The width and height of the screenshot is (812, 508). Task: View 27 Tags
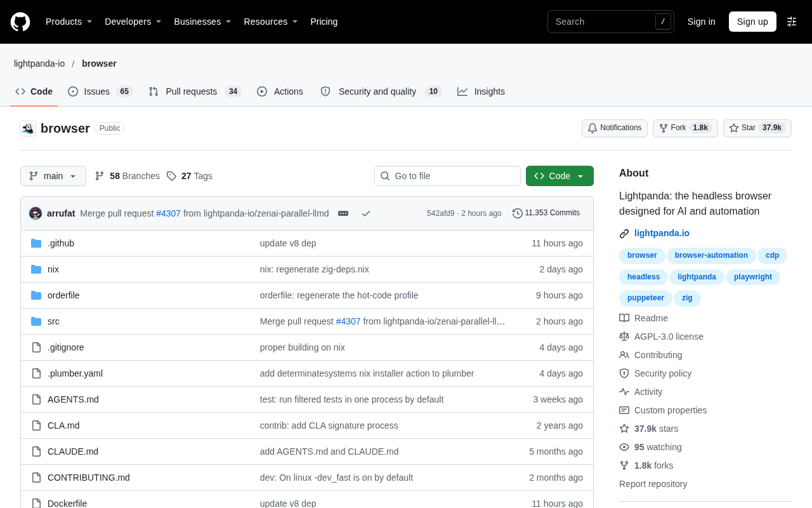[190, 176]
